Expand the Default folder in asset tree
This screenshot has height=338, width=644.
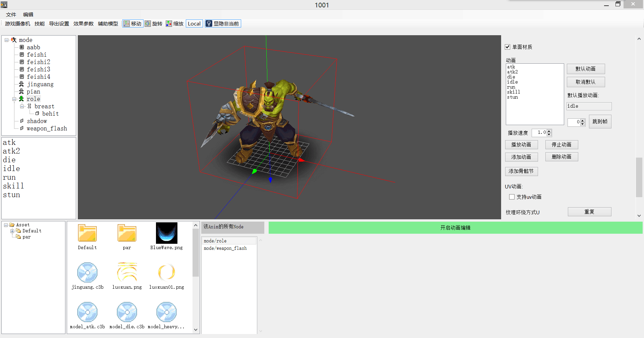click(x=12, y=231)
